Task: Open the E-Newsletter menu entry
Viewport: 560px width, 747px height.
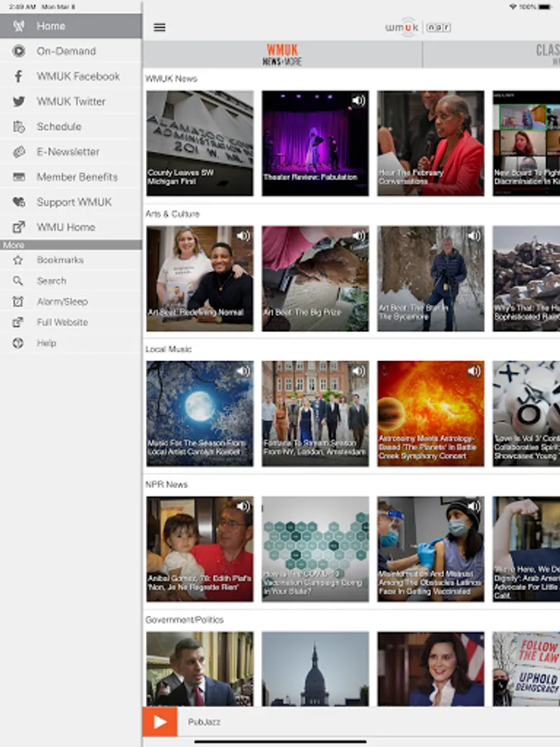Action: point(71,152)
